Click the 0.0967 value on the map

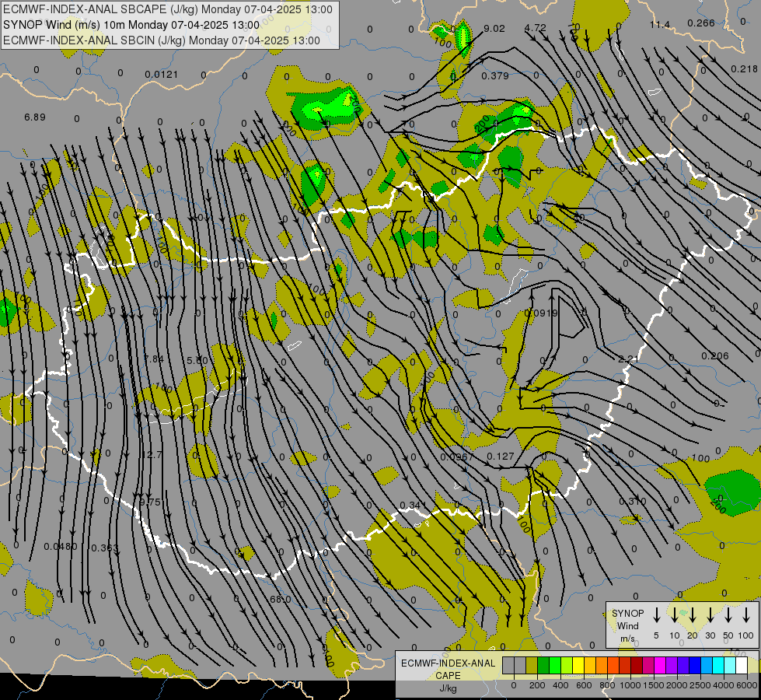(457, 457)
